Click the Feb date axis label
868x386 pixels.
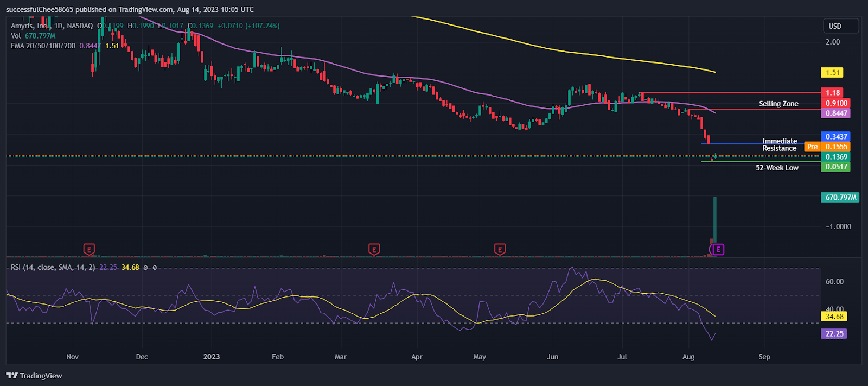277,357
